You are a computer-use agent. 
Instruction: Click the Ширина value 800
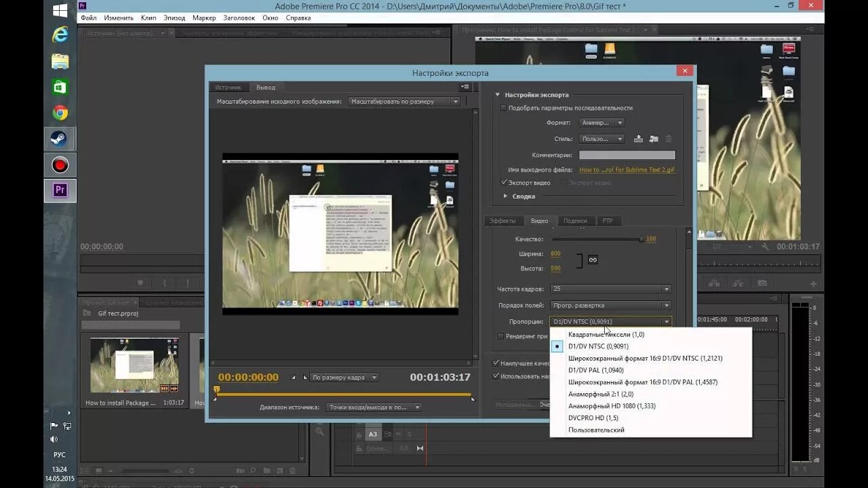(x=555, y=253)
